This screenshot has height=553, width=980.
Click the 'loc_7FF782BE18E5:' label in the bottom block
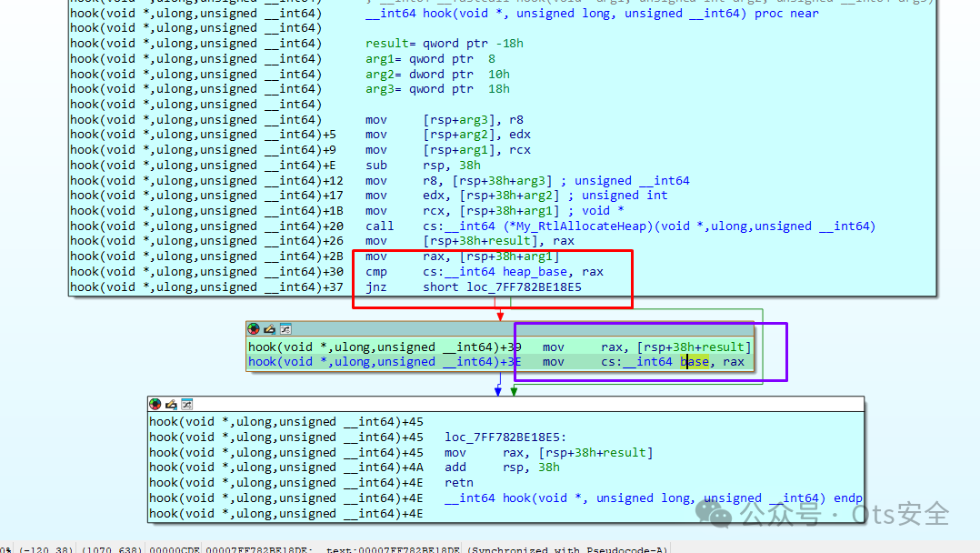[505, 437]
